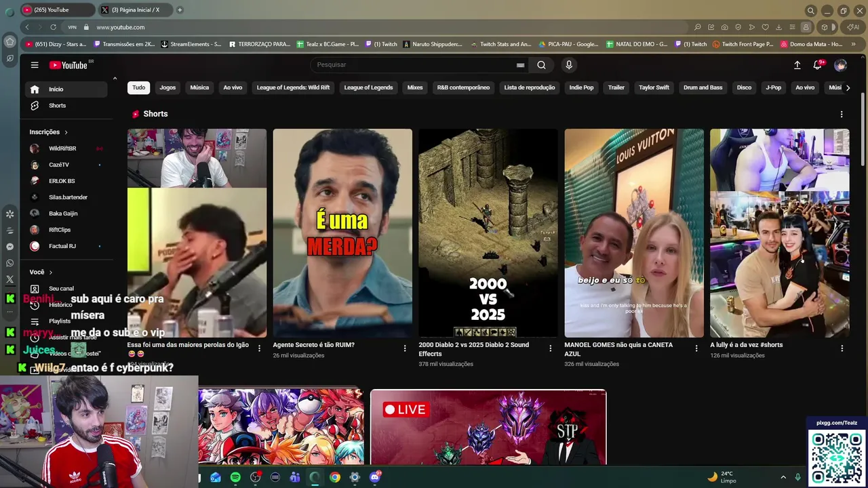Open Microsoft Teams from taskbar
The height and width of the screenshot is (488, 868).
[295, 477]
